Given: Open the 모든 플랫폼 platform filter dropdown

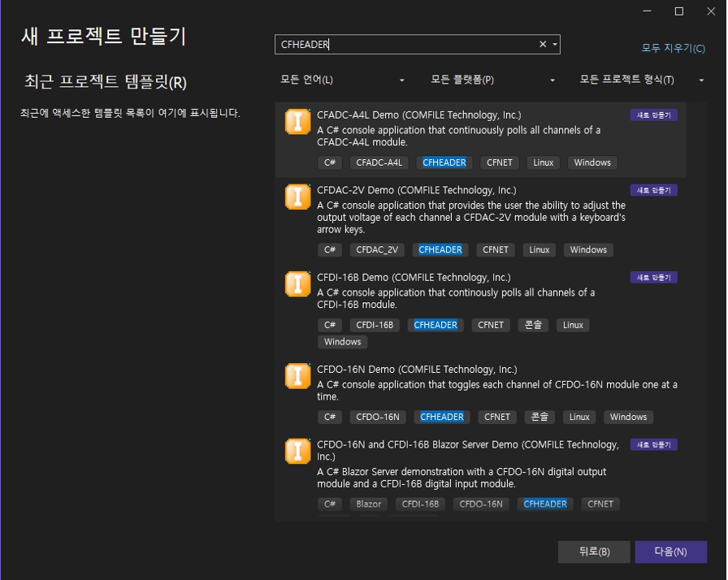Looking at the screenshot, I should tap(492, 80).
